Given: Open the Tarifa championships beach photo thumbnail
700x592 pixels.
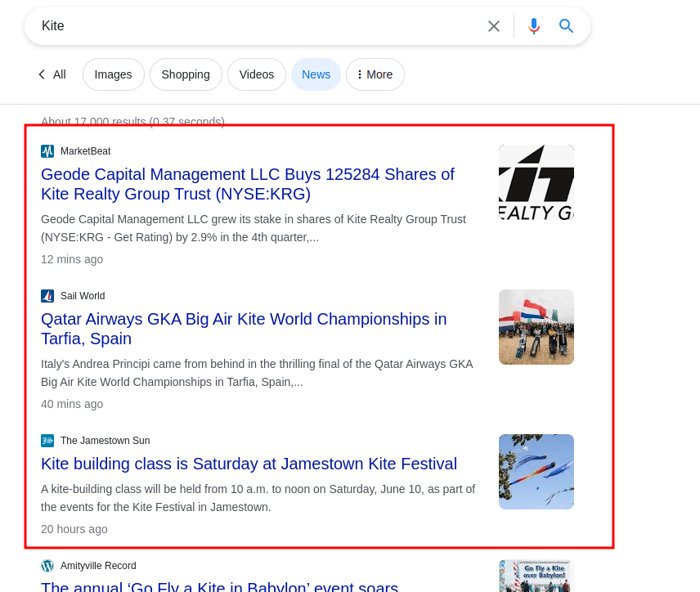Looking at the screenshot, I should pos(536,327).
